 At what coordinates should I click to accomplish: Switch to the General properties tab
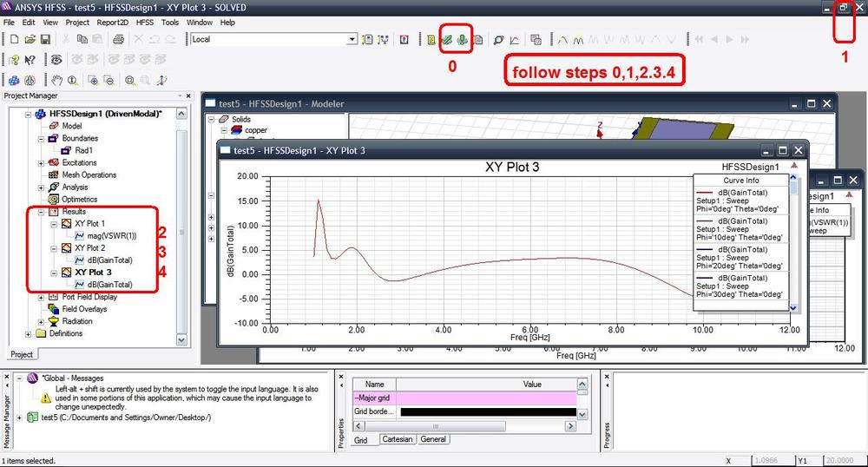pos(433,439)
